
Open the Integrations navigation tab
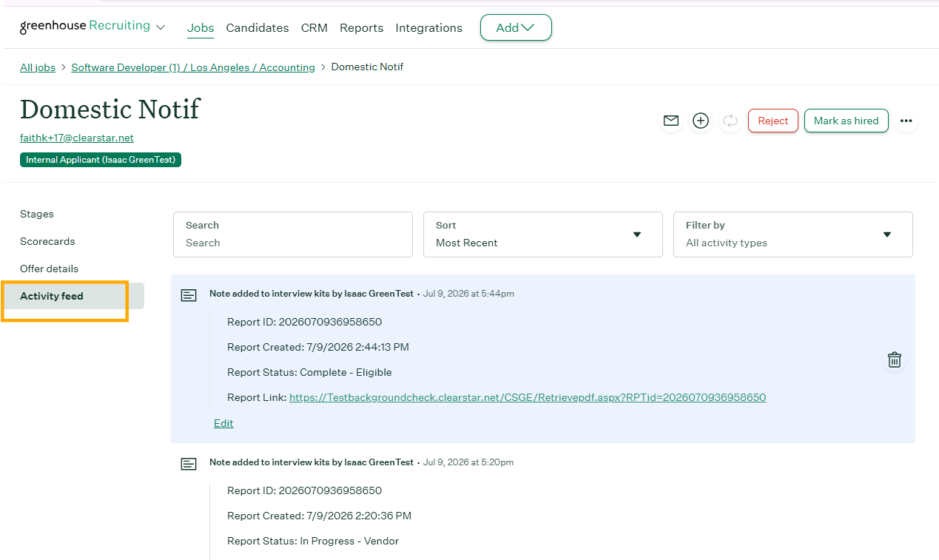tap(429, 28)
